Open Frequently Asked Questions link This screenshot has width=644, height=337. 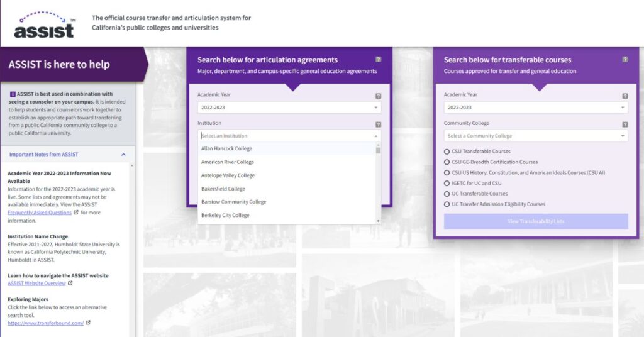tap(40, 213)
